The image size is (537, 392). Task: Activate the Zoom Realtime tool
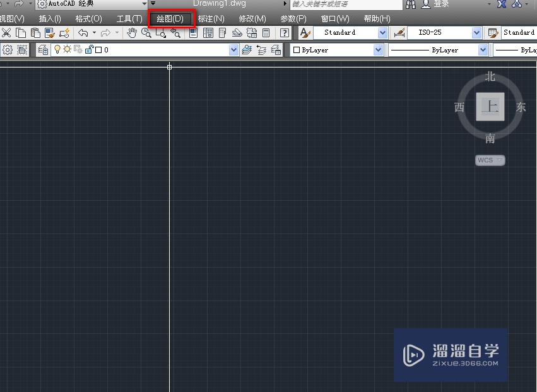[145, 32]
